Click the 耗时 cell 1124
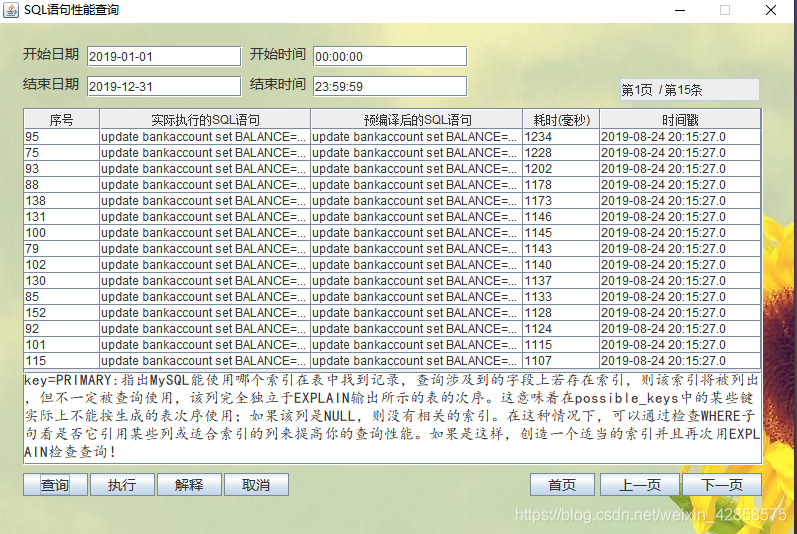The width and height of the screenshot is (797, 534). (561, 329)
